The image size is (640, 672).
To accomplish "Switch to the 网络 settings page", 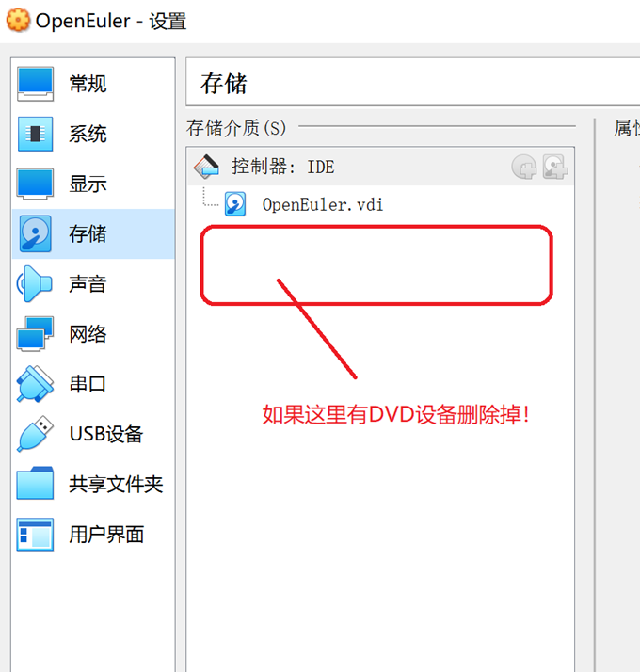I will [x=93, y=334].
